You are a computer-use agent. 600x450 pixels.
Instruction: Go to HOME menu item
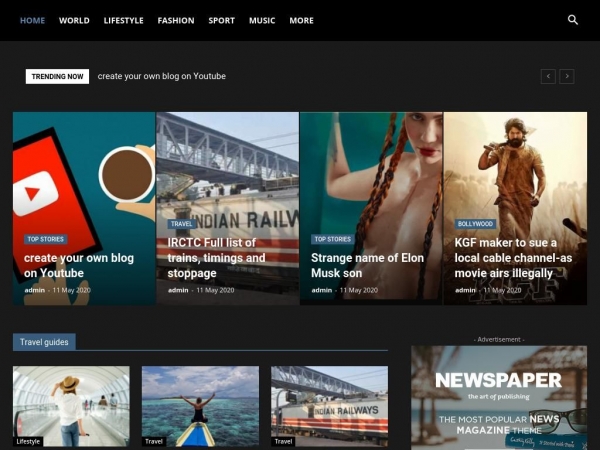pos(33,21)
